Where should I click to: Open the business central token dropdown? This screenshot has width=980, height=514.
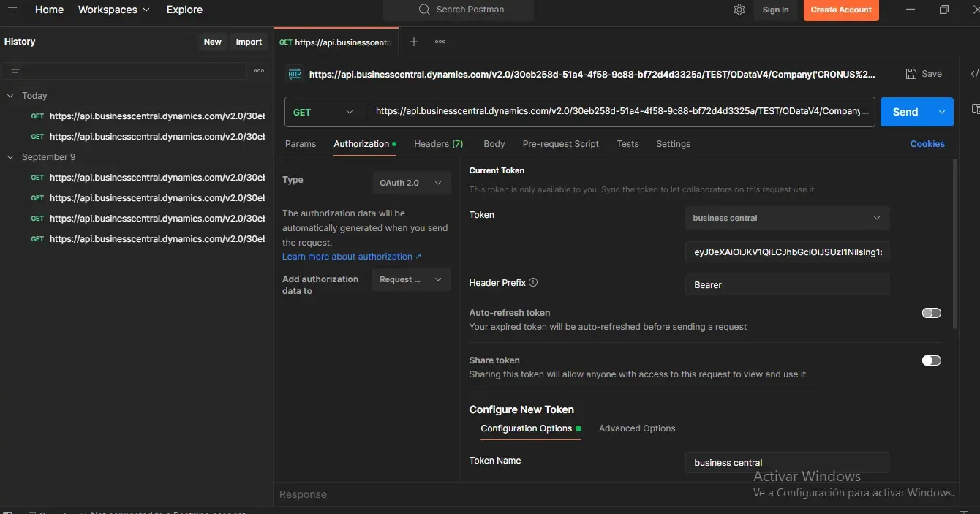(787, 218)
